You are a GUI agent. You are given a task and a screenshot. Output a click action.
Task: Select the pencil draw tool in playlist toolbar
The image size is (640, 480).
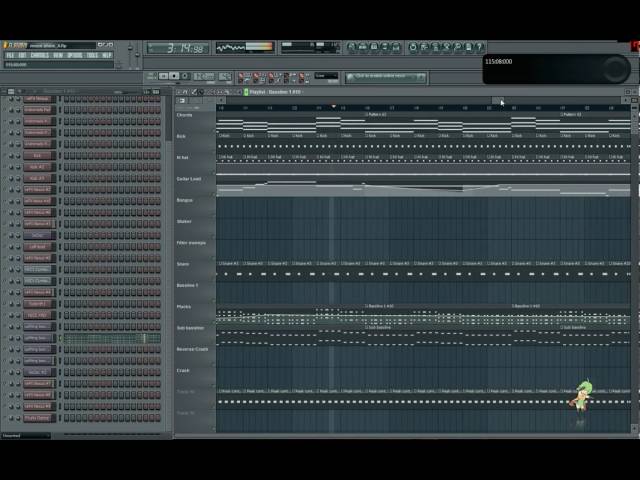point(194,92)
